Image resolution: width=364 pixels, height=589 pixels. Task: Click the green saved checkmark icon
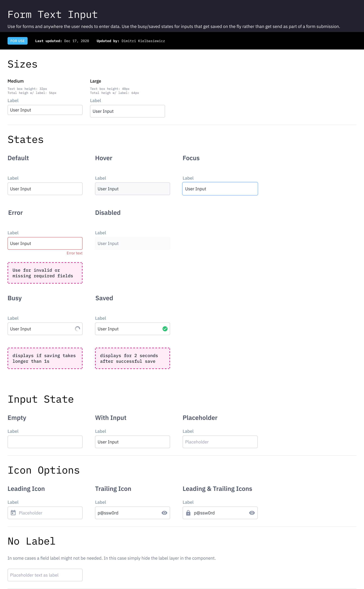coord(165,329)
